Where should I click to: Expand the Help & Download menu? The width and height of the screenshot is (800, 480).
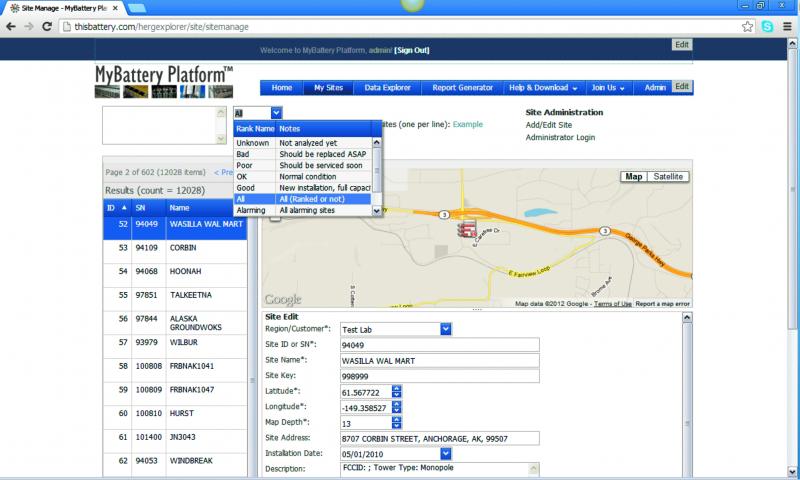pyautogui.click(x=543, y=88)
